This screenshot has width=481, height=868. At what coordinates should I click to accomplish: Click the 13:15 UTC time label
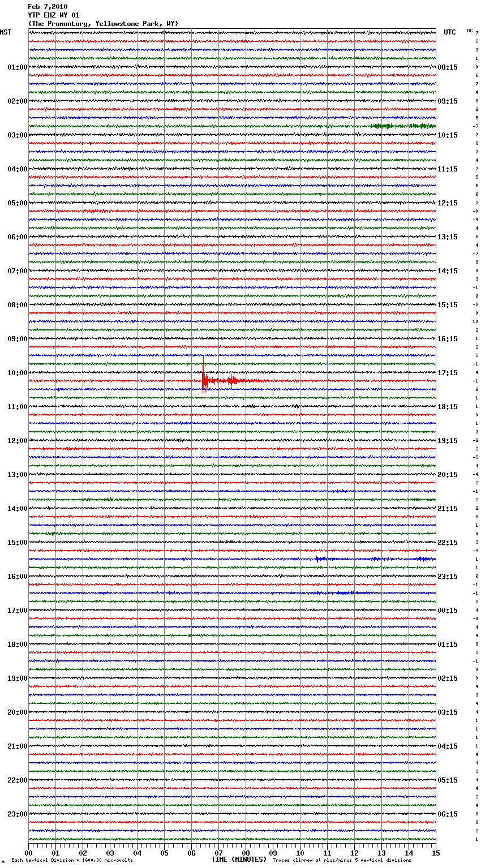(448, 237)
